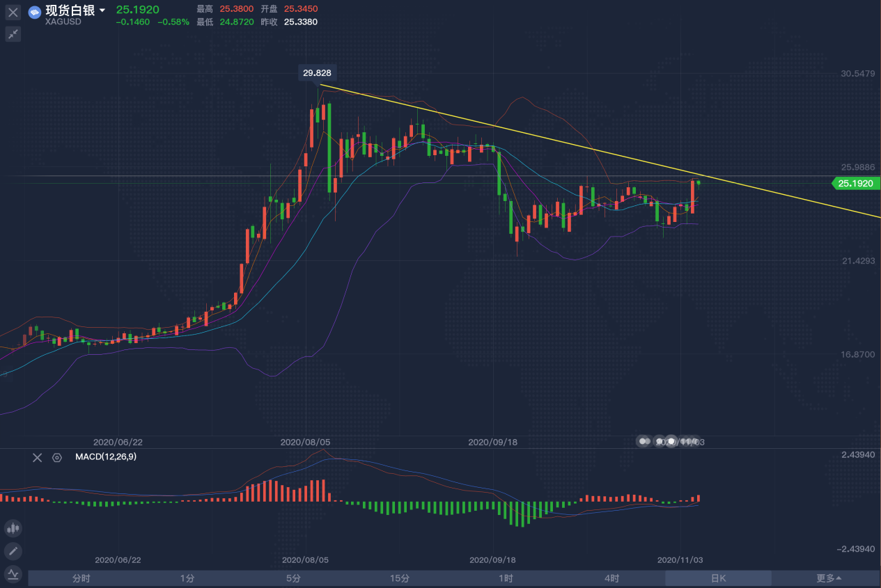Click the header price 25.1920 beside symbol name

coord(137,10)
